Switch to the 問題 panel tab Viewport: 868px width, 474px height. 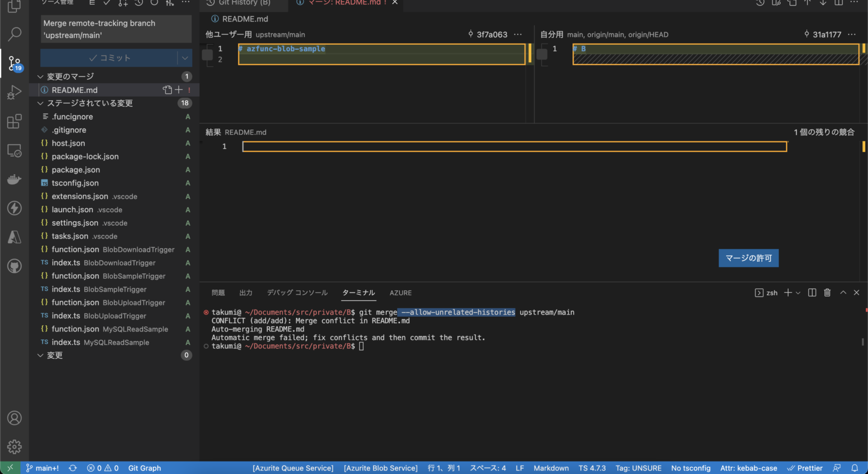point(218,292)
